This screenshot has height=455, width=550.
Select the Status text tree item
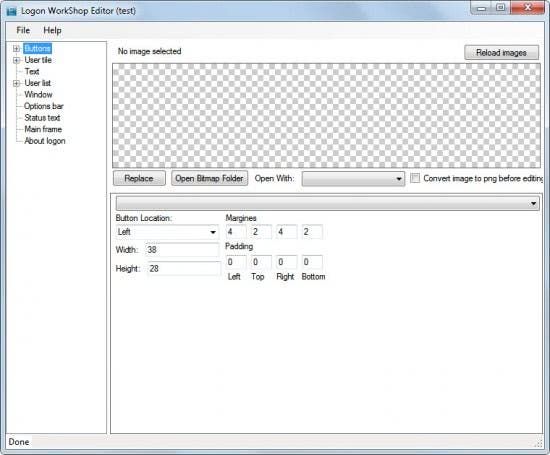[42, 118]
